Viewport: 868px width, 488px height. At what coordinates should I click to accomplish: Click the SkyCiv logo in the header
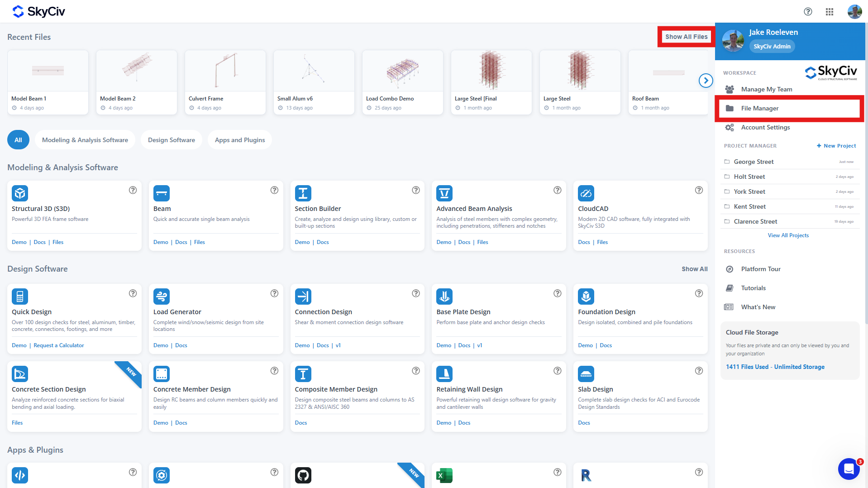point(38,11)
